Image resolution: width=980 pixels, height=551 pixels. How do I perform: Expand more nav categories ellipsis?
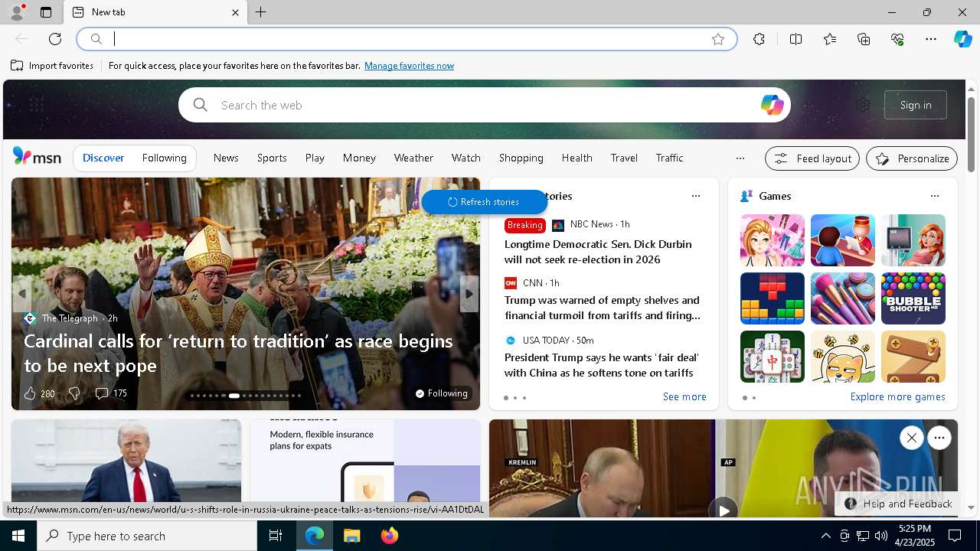pos(740,158)
